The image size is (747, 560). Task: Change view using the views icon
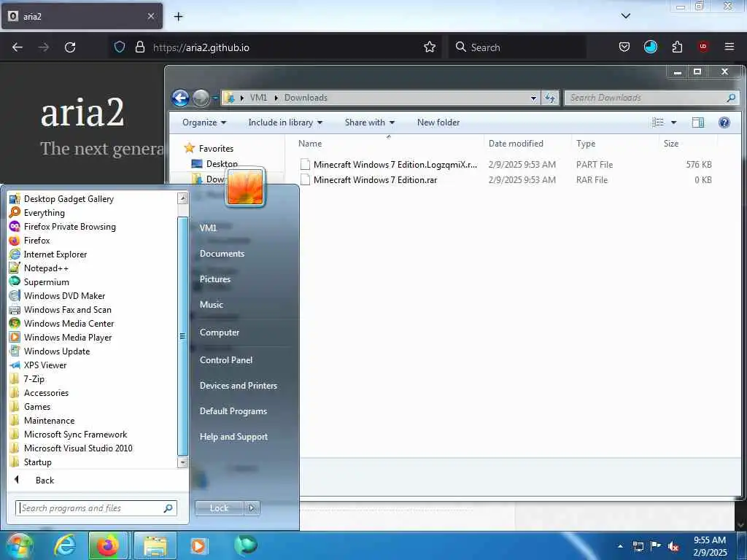coord(658,122)
